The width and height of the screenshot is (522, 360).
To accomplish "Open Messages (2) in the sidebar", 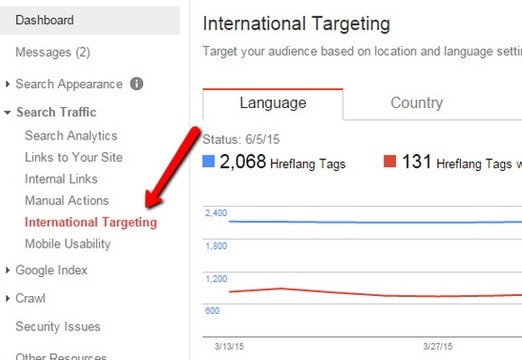I will (53, 52).
